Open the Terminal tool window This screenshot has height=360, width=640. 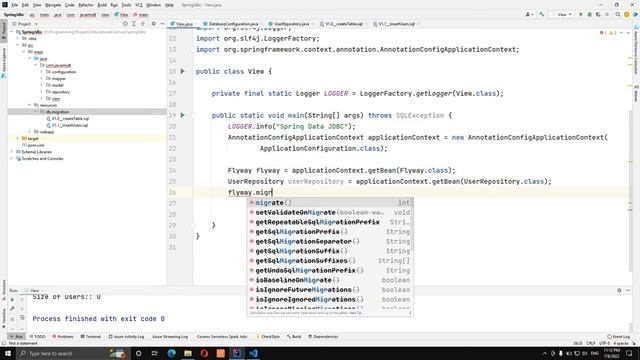click(91, 337)
